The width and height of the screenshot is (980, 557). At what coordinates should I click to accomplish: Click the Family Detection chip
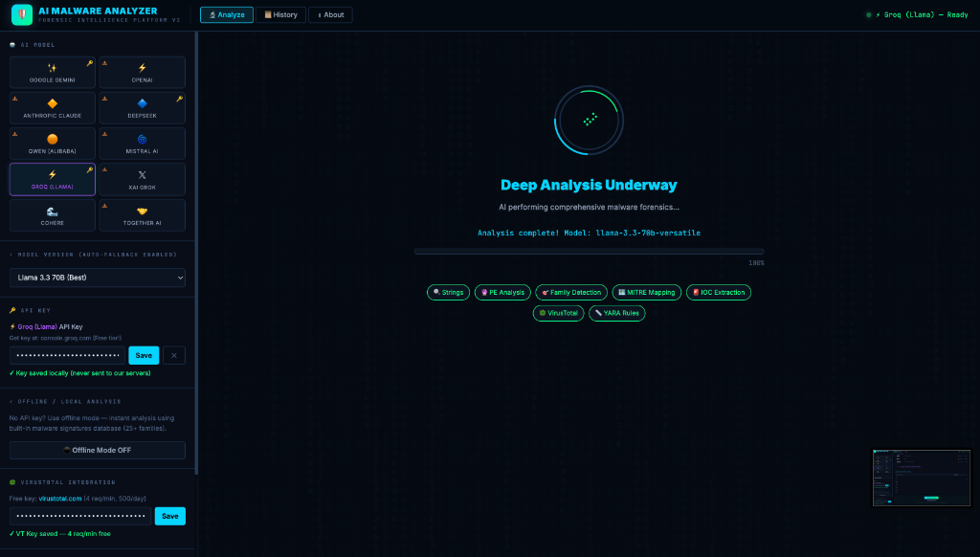pyautogui.click(x=571, y=292)
